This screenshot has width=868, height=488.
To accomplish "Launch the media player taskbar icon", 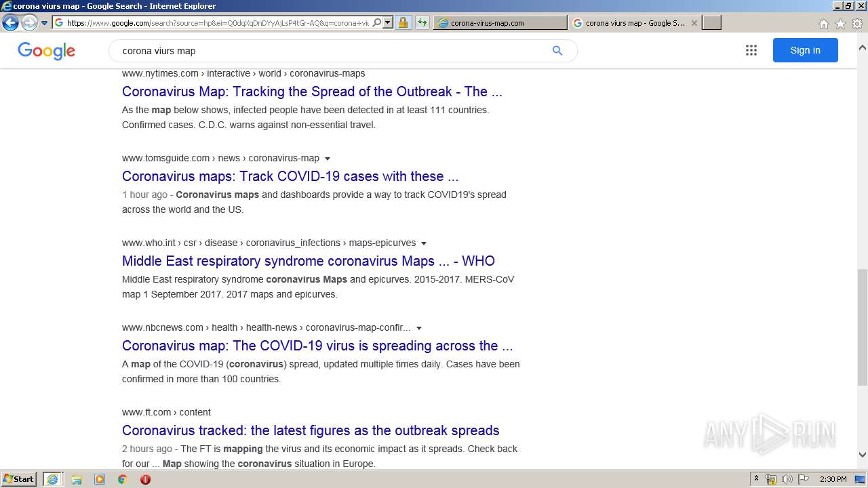I will pos(100,479).
